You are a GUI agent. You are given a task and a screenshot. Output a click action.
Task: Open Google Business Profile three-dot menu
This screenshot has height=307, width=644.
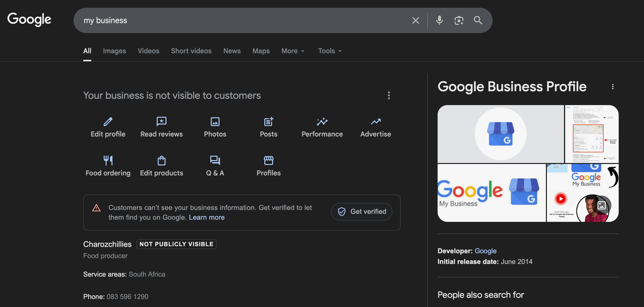613,87
